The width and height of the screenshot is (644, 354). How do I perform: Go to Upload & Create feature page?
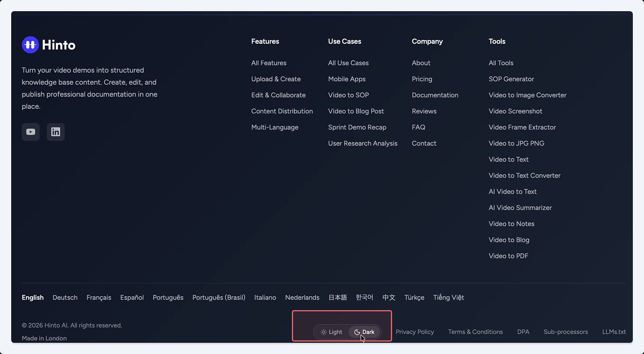[276, 79]
